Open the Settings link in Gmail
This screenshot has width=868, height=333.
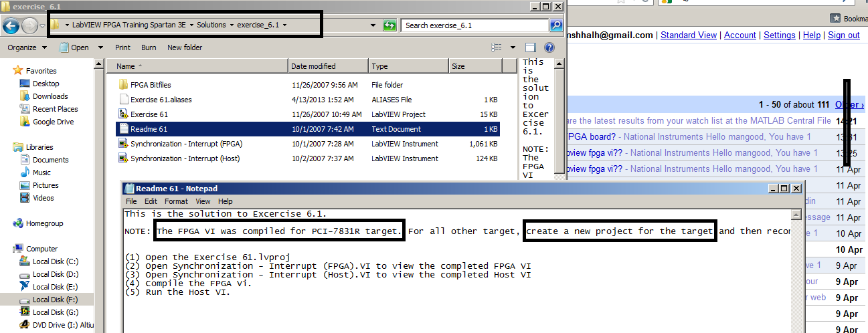pos(780,35)
